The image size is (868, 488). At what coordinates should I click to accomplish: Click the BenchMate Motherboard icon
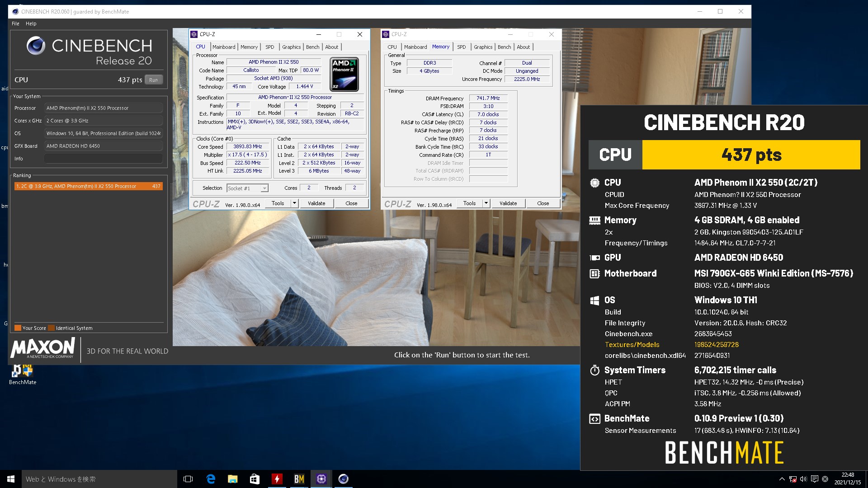click(x=594, y=273)
